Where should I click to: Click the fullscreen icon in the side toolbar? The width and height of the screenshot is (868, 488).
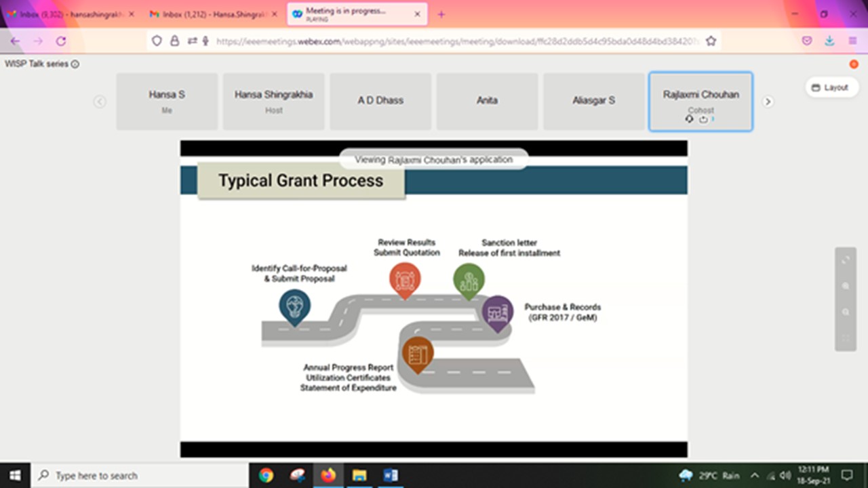(846, 260)
